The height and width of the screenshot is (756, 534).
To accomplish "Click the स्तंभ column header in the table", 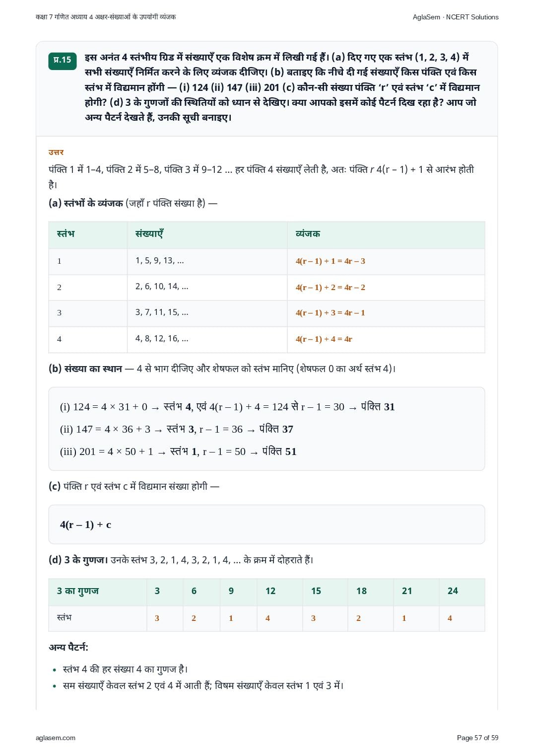I will (66, 233).
